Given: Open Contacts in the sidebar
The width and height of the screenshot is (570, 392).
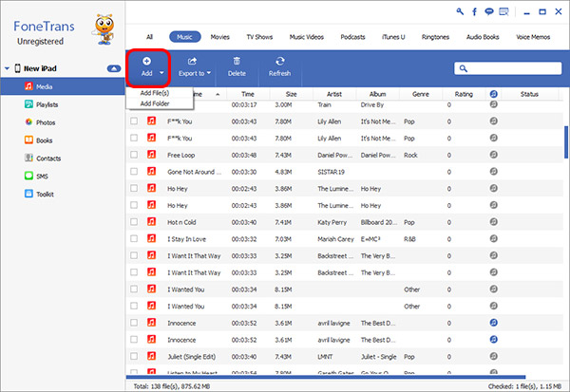Looking at the screenshot, I should (48, 159).
